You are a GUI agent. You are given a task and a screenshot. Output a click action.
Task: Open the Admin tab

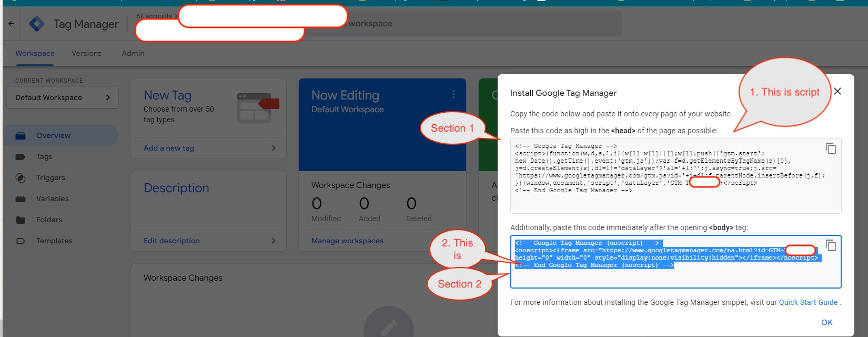[133, 53]
